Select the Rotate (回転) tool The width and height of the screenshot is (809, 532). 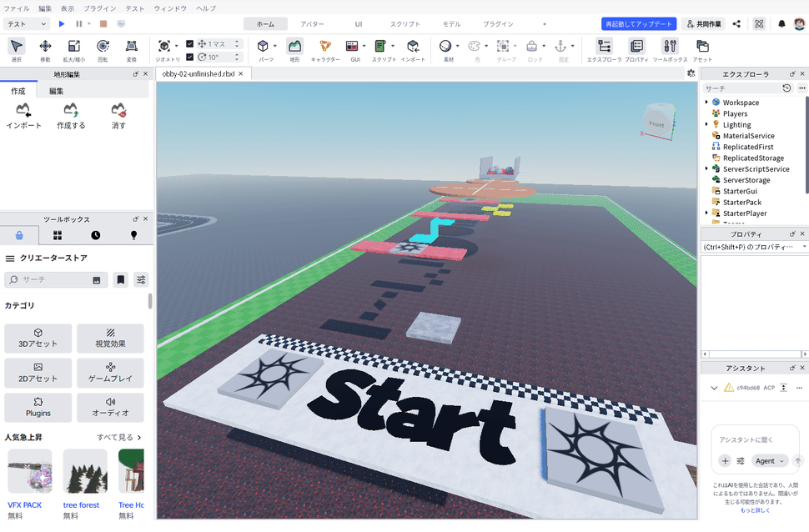(103, 47)
